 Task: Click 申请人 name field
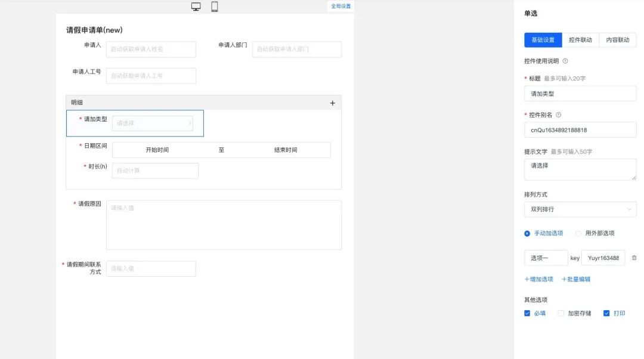click(151, 49)
